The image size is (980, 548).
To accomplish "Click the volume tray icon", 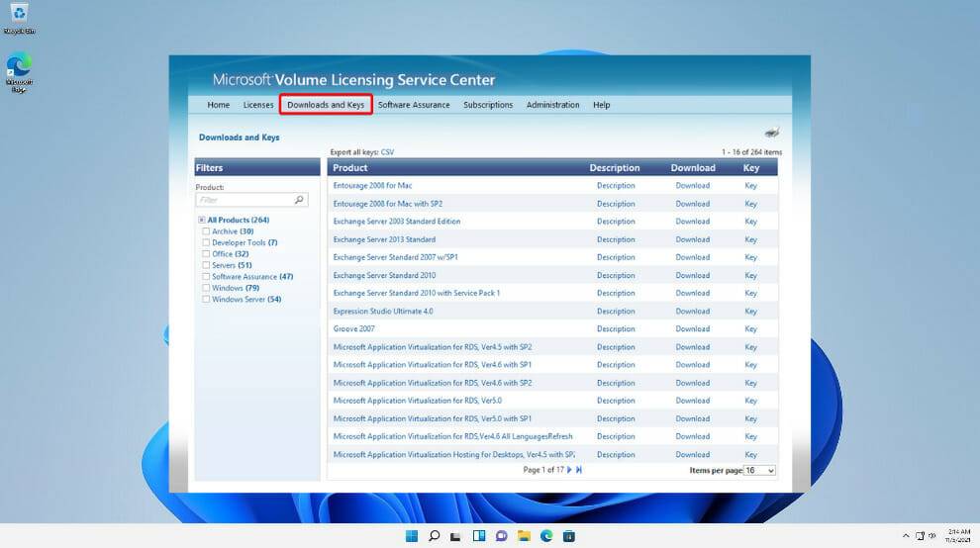I will coord(931,536).
